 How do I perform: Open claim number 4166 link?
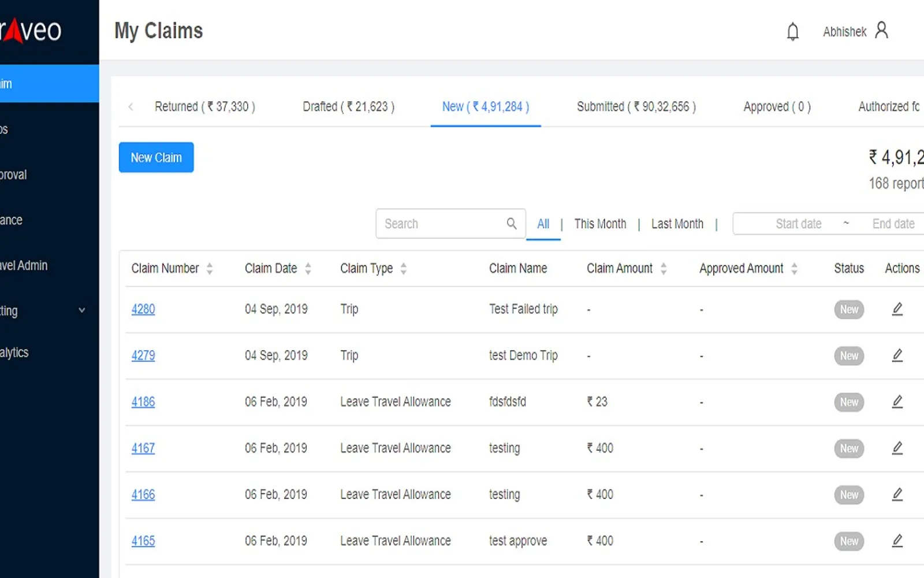point(143,494)
